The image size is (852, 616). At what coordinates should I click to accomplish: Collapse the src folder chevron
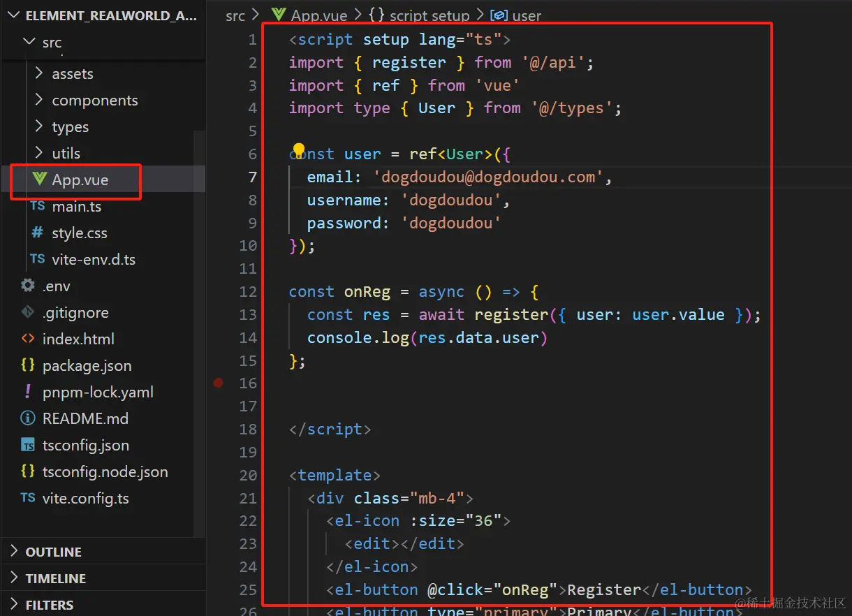[x=29, y=42]
